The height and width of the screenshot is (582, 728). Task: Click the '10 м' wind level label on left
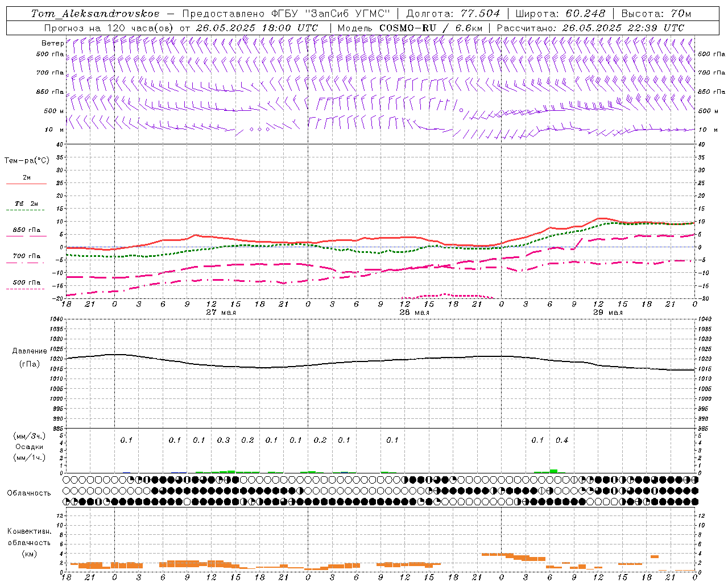click(x=55, y=130)
